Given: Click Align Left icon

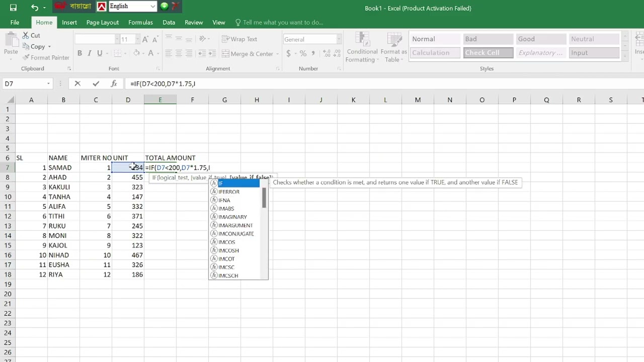Looking at the screenshot, I should pyautogui.click(x=169, y=54).
